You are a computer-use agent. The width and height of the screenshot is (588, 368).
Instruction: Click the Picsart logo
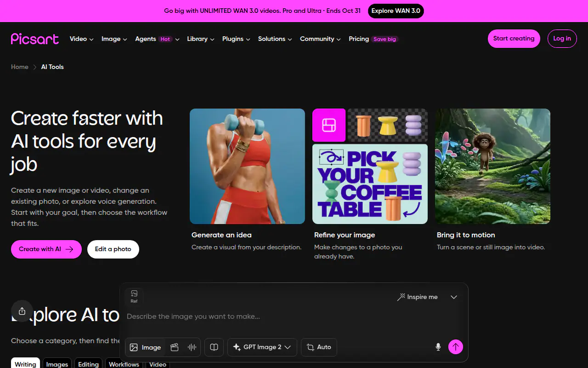(x=35, y=39)
